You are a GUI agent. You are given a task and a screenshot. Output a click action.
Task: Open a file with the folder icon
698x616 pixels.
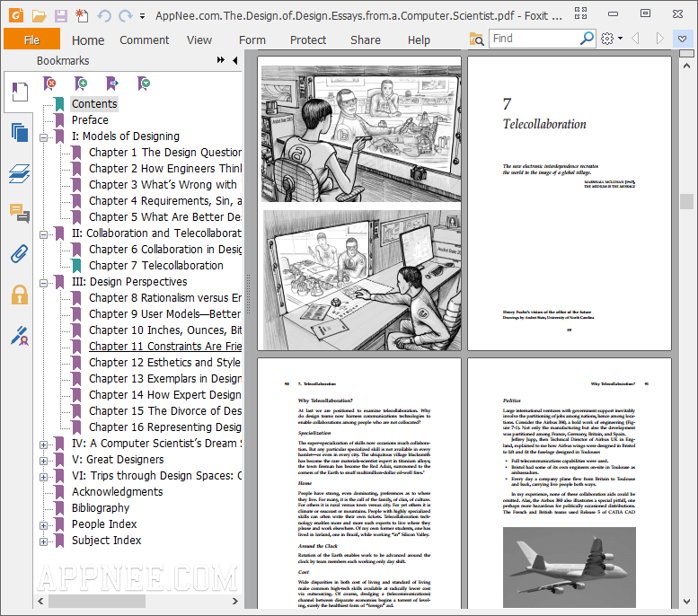click(40, 16)
